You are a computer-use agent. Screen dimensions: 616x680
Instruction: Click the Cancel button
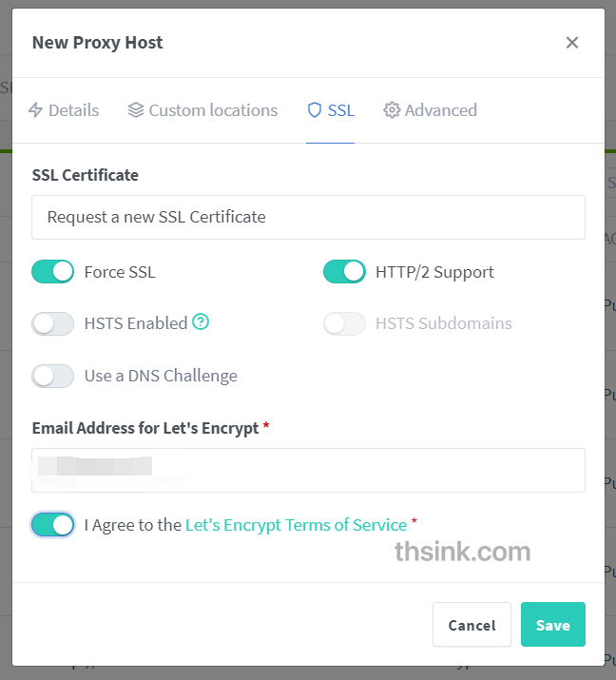point(472,625)
